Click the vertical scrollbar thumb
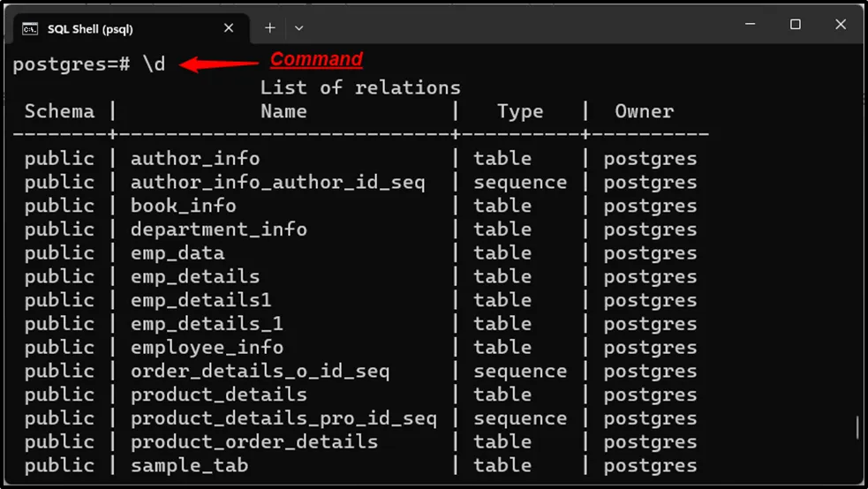Image resolution: width=868 pixels, height=489 pixels. pyautogui.click(x=857, y=429)
